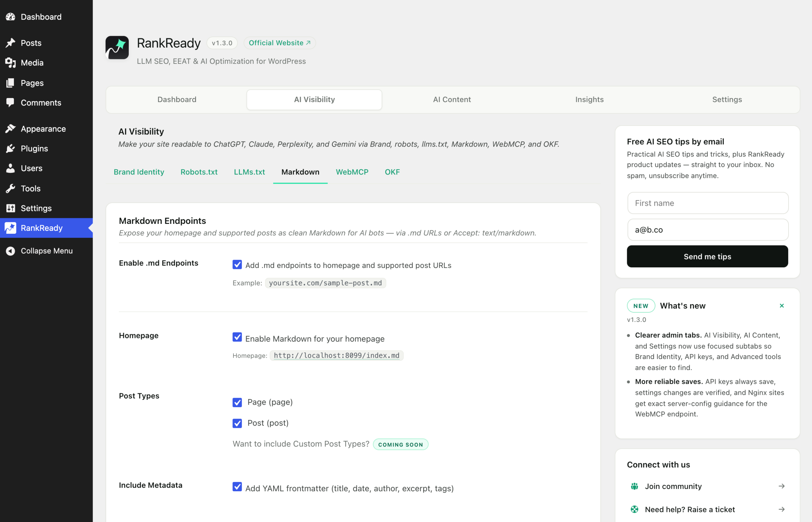Click the Users person icon
812x522 pixels.
(x=10, y=168)
